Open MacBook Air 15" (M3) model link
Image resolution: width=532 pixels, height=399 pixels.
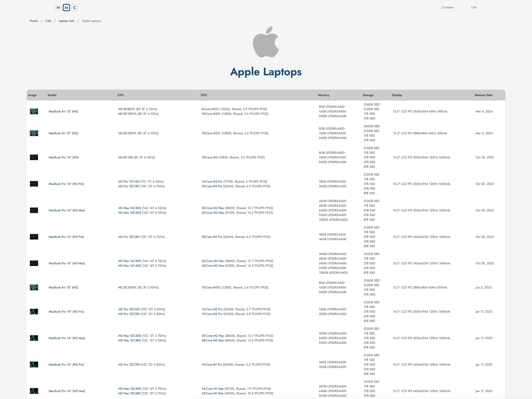click(63, 133)
